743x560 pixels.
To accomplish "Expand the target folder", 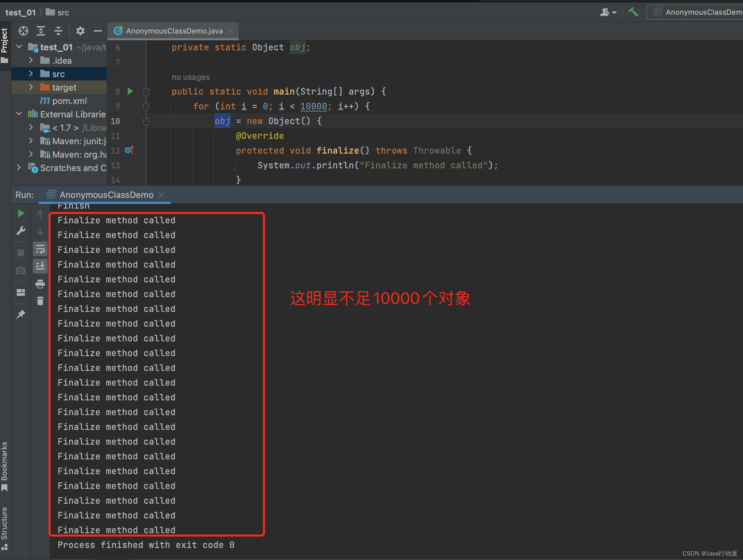I will pyautogui.click(x=31, y=87).
